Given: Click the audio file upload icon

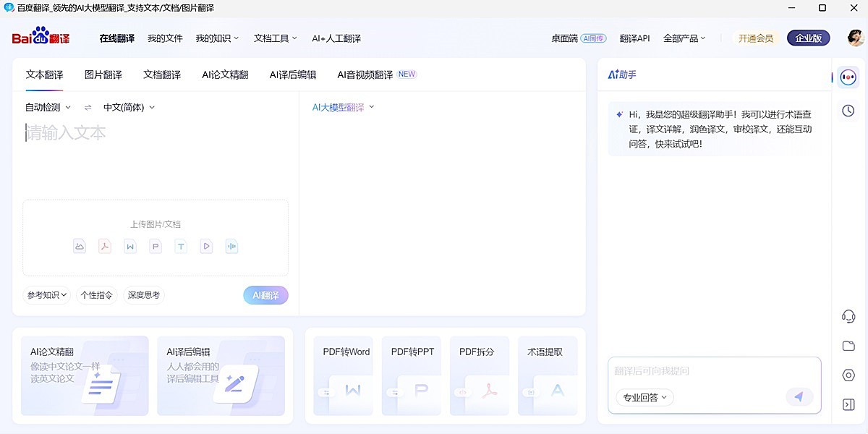Looking at the screenshot, I should (x=231, y=246).
